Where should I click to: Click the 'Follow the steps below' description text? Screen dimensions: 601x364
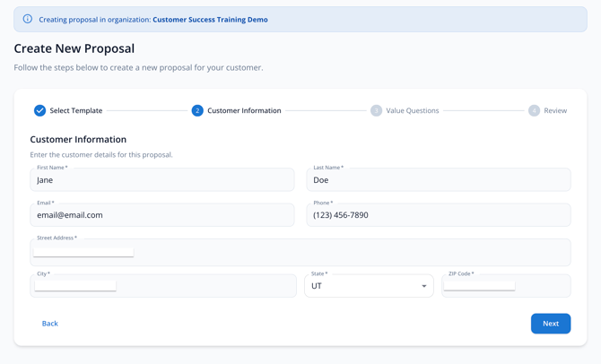138,67
